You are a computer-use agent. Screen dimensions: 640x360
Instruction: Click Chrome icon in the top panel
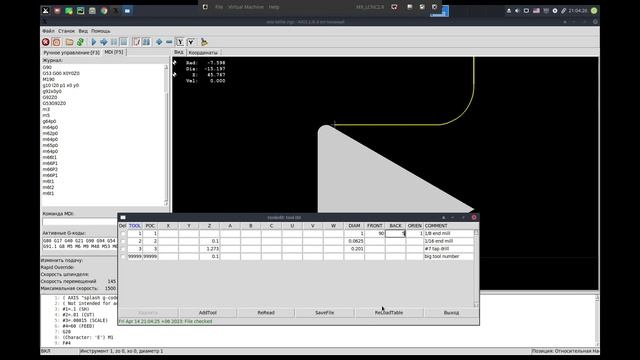104,11
